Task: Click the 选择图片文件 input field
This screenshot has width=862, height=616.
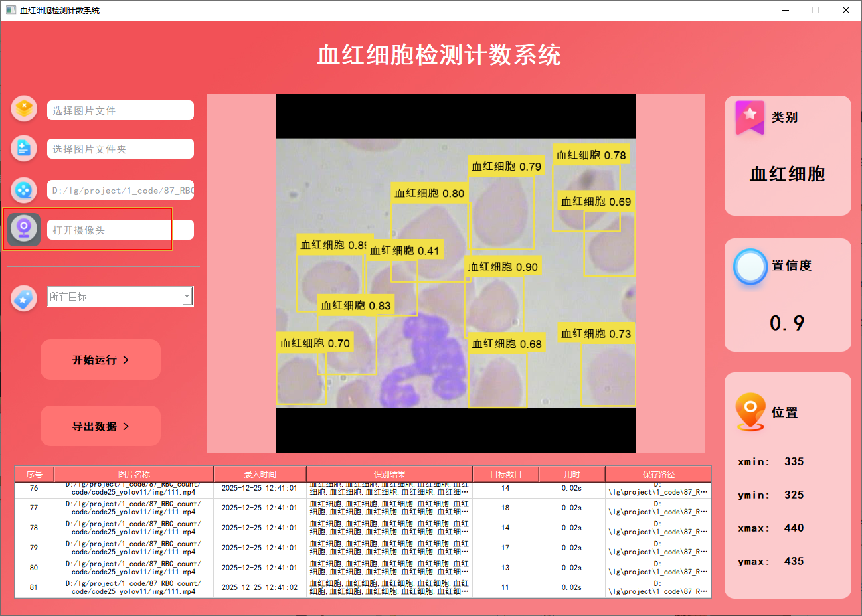Action: click(x=120, y=110)
